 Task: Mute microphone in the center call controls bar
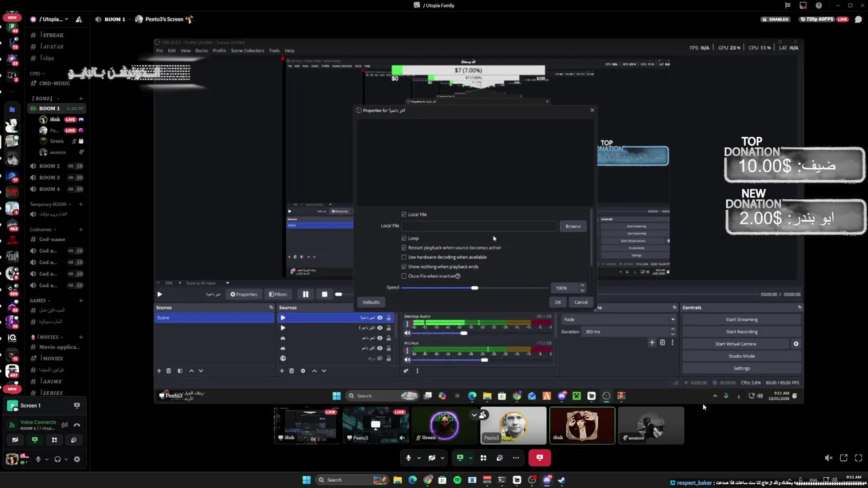click(x=408, y=457)
